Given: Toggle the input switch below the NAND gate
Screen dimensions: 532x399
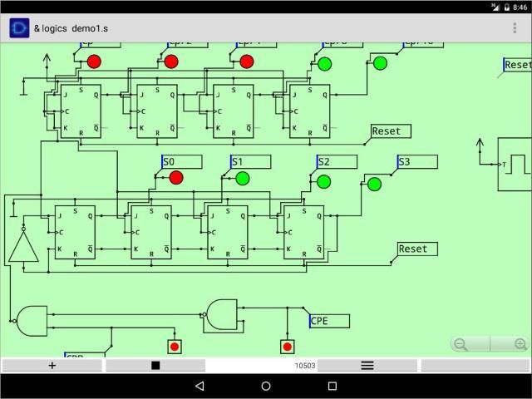Looking at the screenshot, I should (x=174, y=347).
